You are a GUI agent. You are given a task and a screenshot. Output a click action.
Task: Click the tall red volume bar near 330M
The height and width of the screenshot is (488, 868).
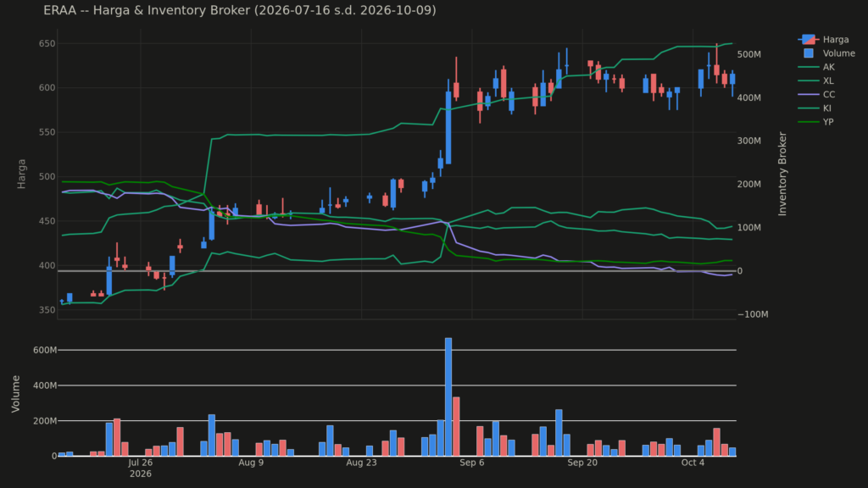[456, 427]
